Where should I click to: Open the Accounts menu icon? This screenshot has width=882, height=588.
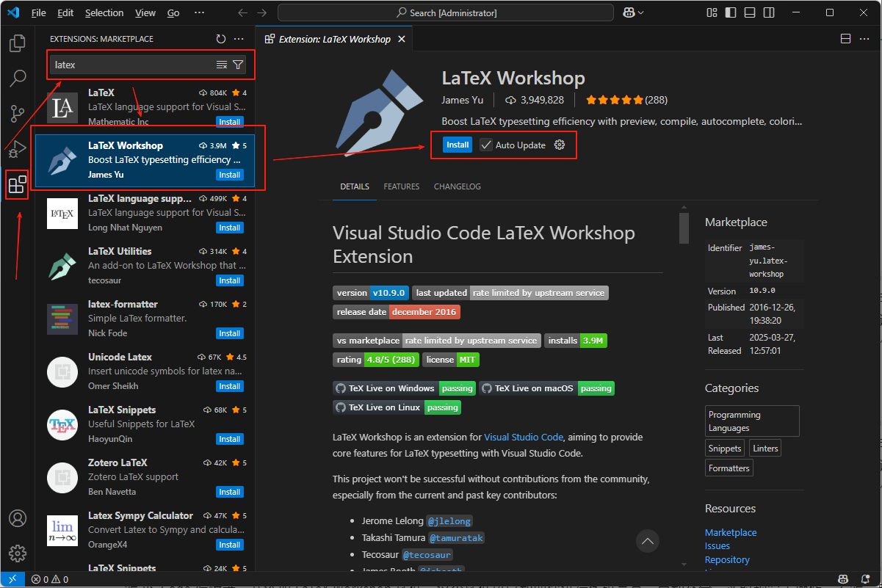[x=18, y=518]
